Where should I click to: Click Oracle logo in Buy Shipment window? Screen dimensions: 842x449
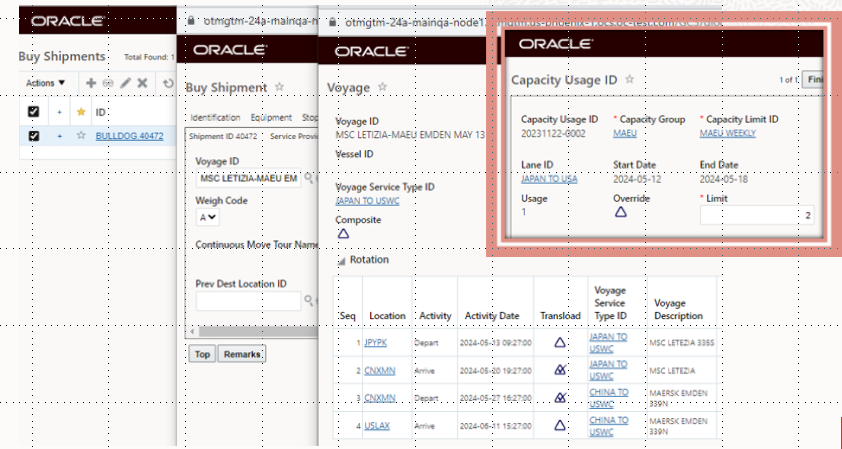coord(230,50)
